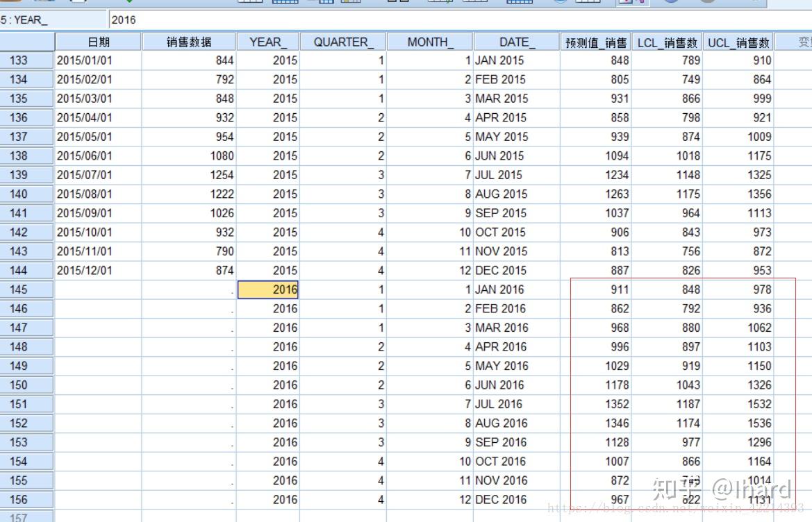Viewport: 812px width, 522px height.
Task: Click the cell editor showing 2016
Action: (x=174, y=20)
